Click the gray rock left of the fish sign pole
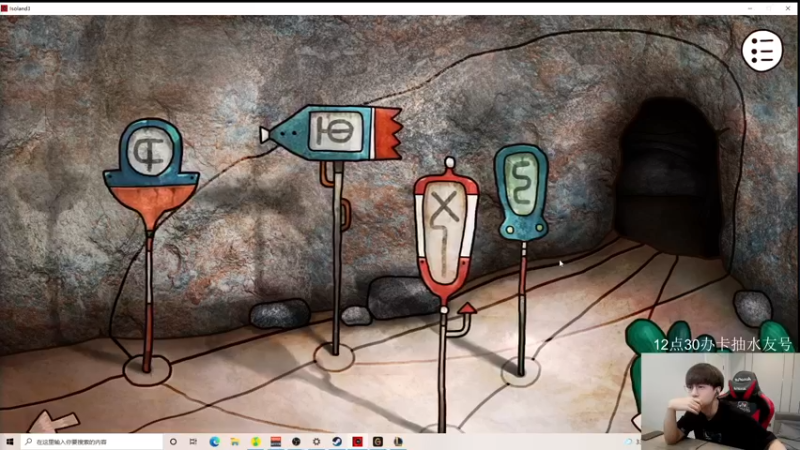Screen dimensions: 800x450 point(280,313)
